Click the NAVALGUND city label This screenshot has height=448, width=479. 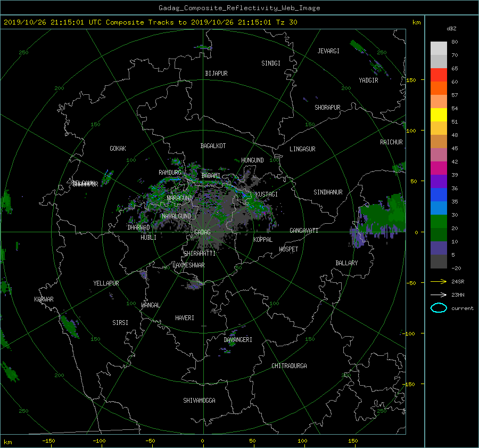click(176, 216)
